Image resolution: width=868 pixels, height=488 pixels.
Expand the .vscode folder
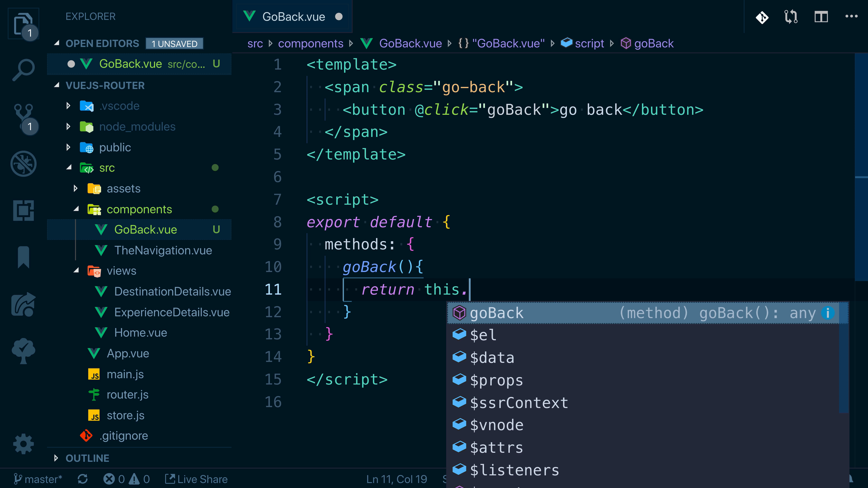pos(68,106)
